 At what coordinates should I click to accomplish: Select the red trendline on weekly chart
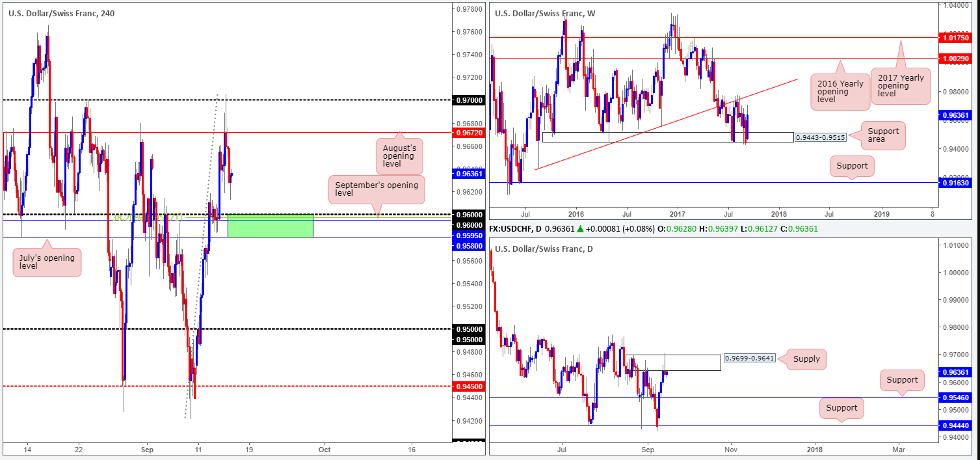667,124
